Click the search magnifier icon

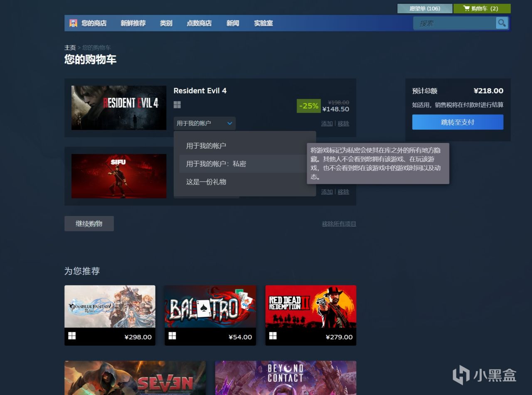point(502,23)
